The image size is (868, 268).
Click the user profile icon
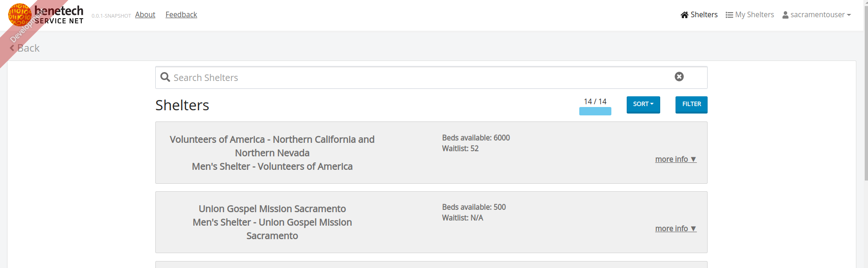click(785, 15)
